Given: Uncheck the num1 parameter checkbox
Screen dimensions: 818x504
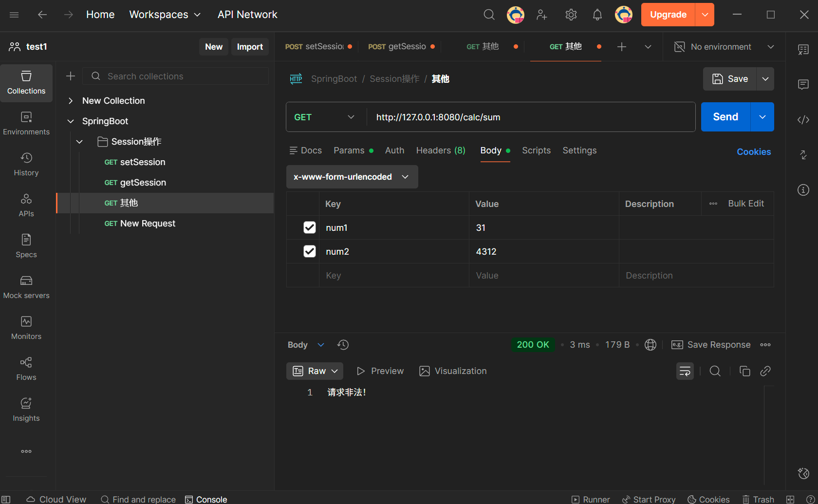Looking at the screenshot, I should pyautogui.click(x=310, y=227).
